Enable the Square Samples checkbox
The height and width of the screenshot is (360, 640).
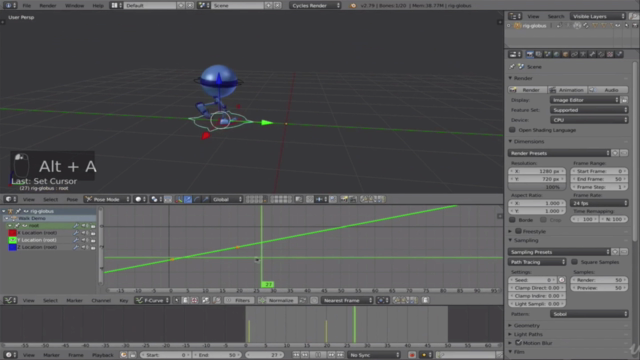pyautogui.click(x=574, y=262)
